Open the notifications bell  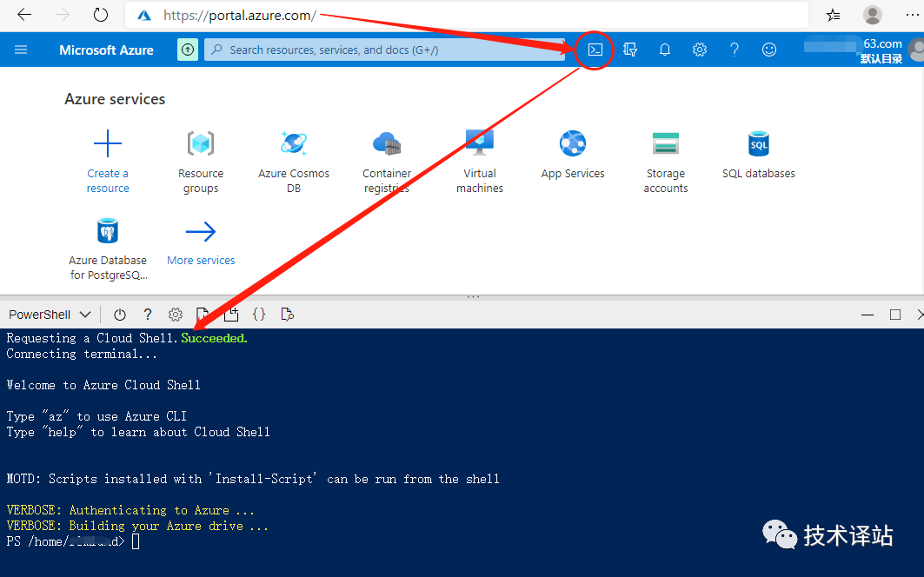[665, 50]
